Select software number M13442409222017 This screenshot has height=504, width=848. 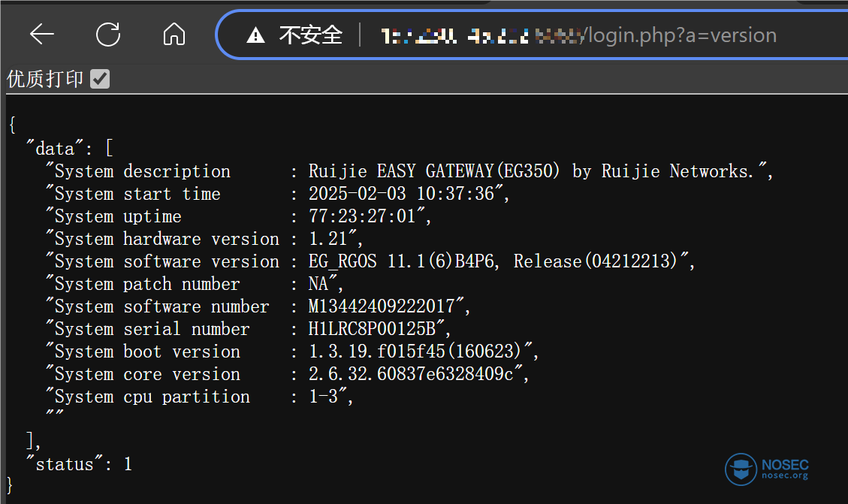(x=382, y=306)
